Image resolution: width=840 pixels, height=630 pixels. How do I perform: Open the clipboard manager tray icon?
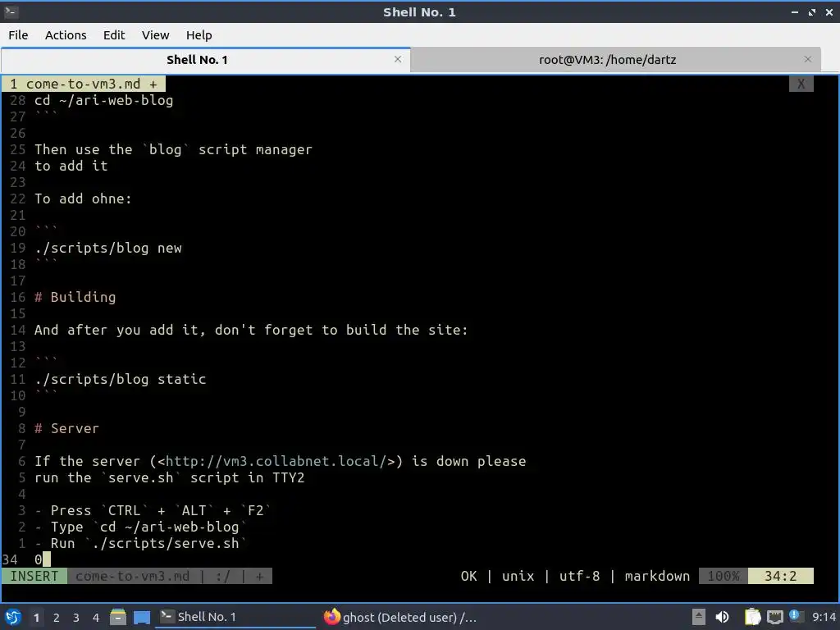752,617
